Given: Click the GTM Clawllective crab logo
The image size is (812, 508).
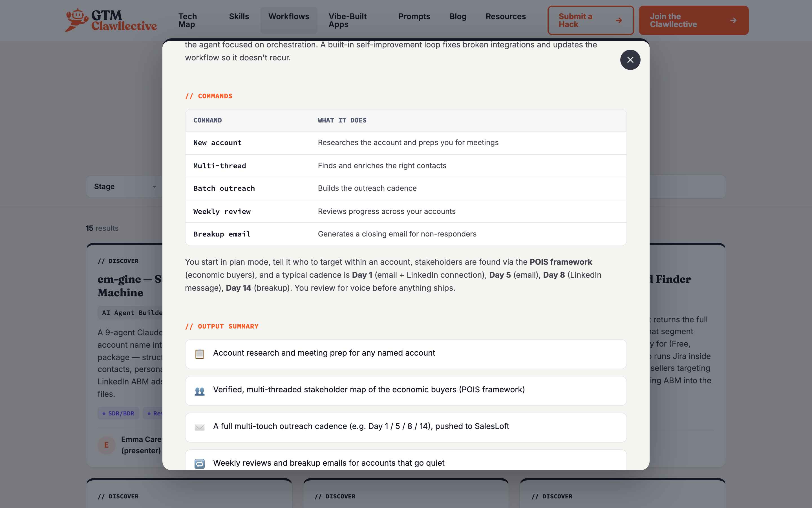Looking at the screenshot, I should [x=77, y=20].
